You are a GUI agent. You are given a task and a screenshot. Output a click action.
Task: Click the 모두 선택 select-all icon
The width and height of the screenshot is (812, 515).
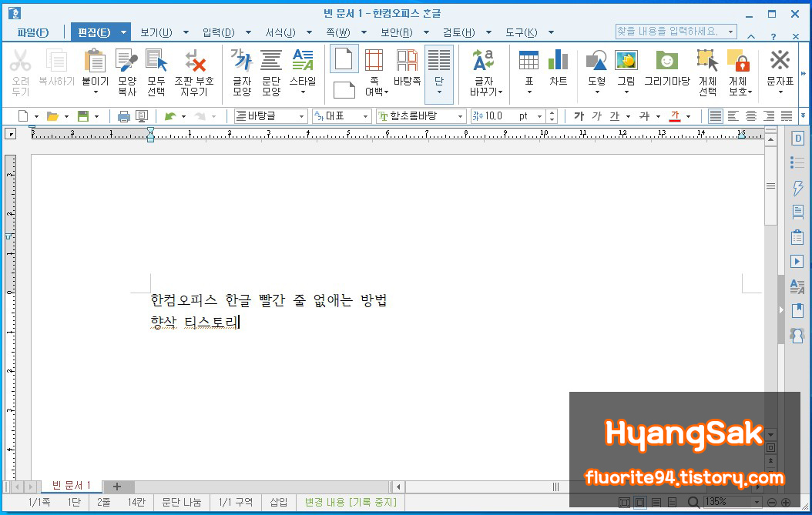coord(156,60)
